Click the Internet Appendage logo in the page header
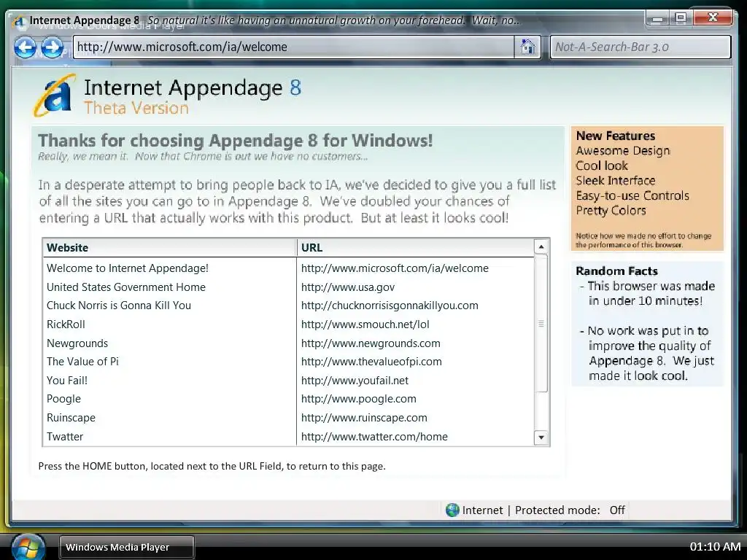 pos(55,96)
